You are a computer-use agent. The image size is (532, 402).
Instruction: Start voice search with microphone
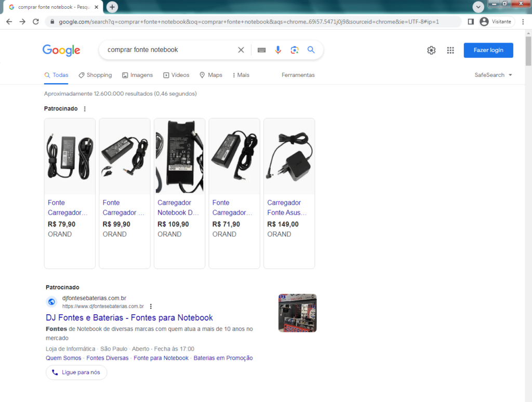tap(278, 50)
